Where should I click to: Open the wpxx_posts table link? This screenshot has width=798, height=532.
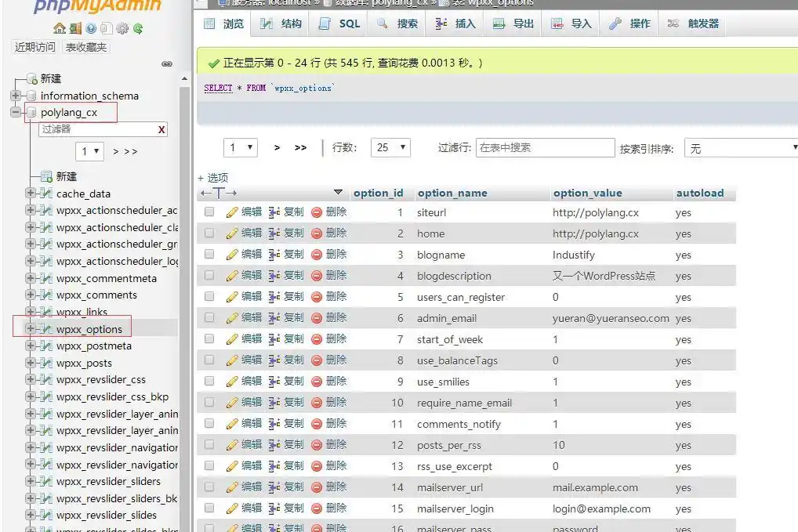(84, 363)
